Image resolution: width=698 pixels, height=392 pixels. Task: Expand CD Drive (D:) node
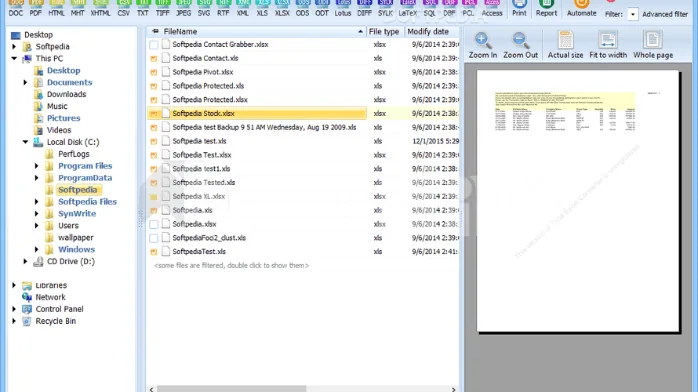(25, 261)
